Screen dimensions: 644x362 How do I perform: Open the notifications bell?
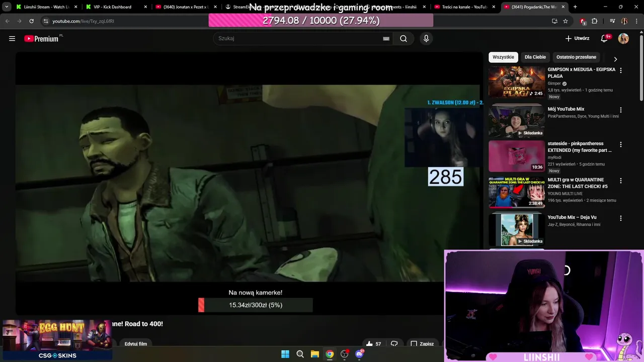605,39
